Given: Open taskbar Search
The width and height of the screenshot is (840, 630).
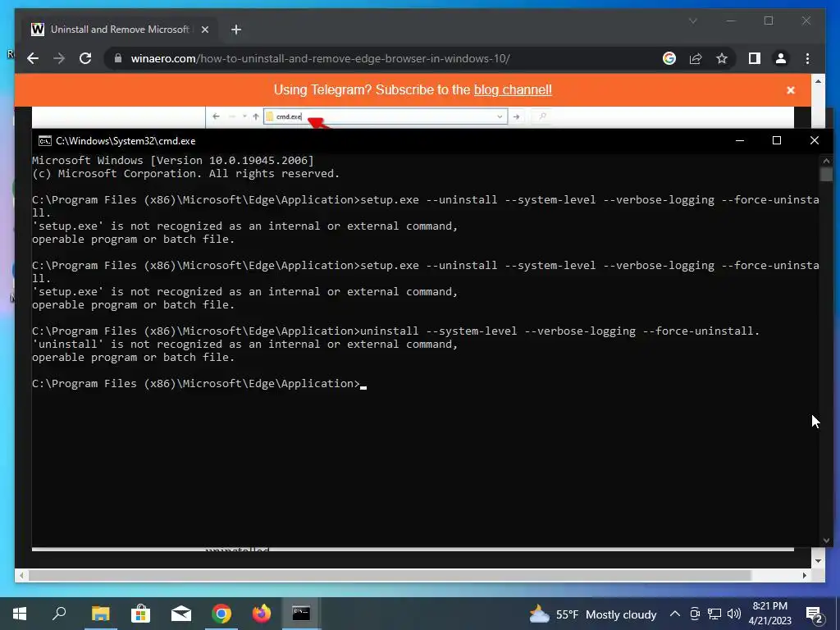Looking at the screenshot, I should (59, 614).
